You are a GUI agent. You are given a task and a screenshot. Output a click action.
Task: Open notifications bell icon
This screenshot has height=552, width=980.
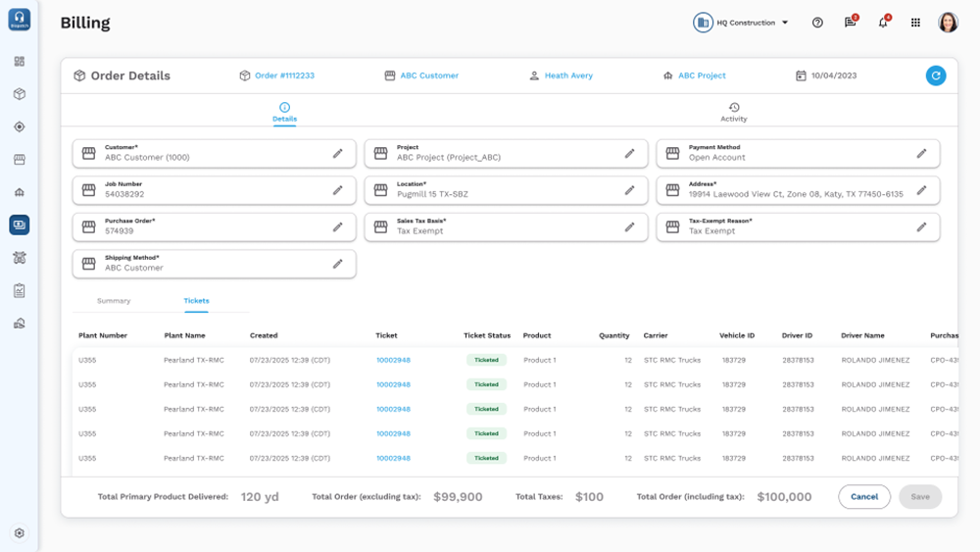click(x=883, y=23)
